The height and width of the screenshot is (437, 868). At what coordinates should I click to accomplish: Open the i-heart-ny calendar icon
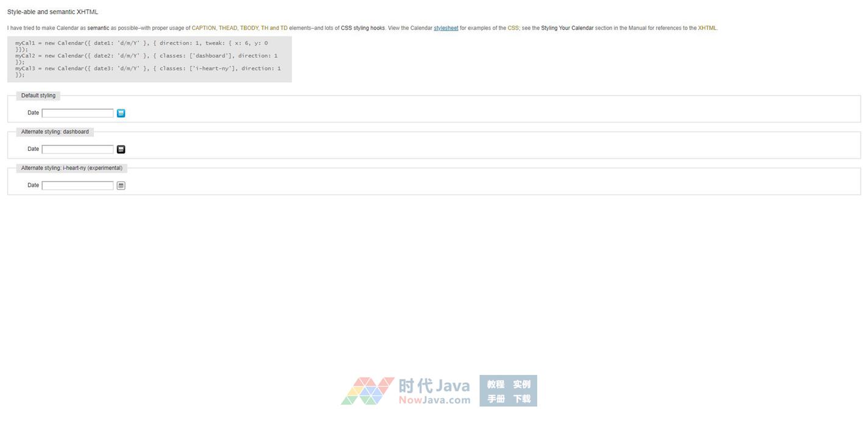[121, 186]
